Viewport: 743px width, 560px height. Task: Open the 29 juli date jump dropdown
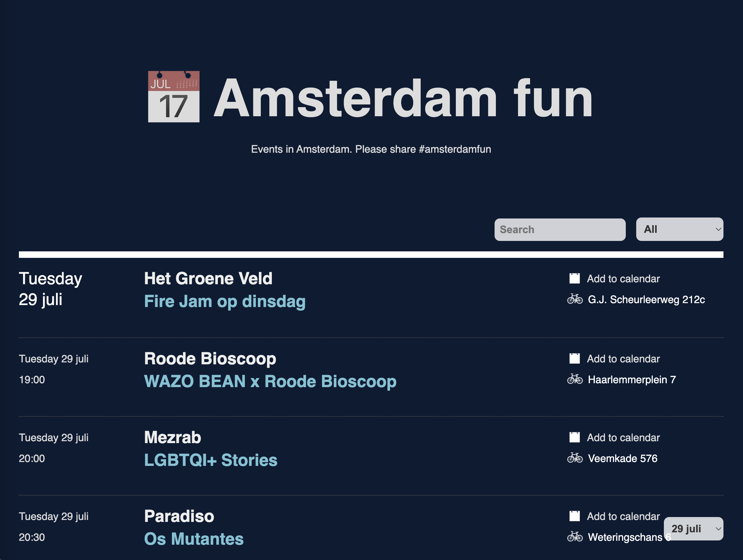[693, 528]
